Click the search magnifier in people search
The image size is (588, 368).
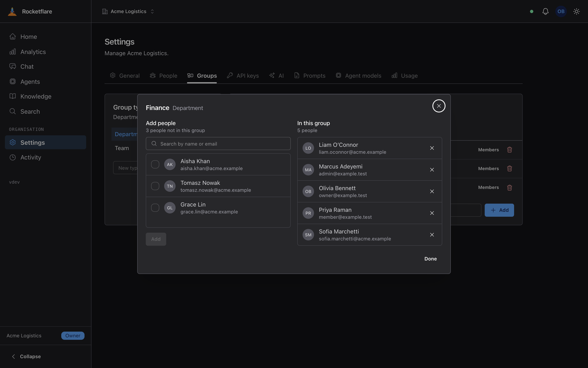tap(154, 144)
